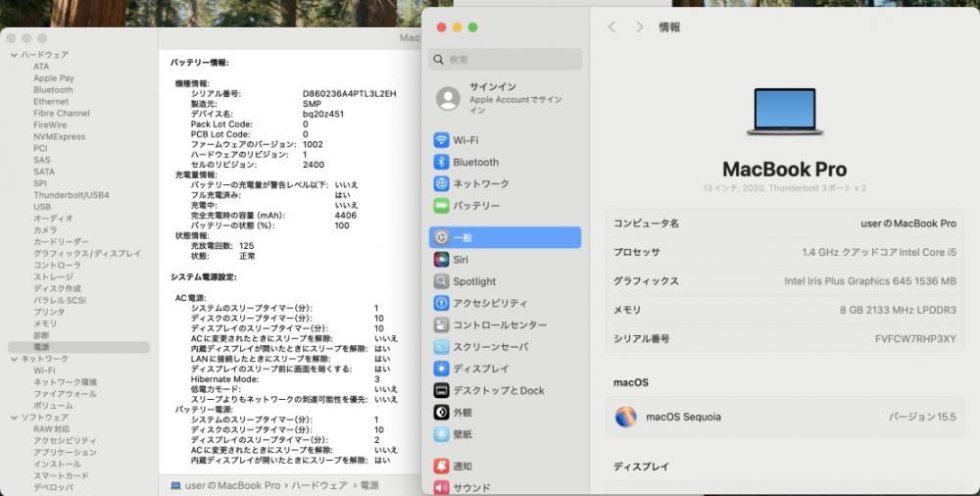This screenshot has width=980, height=496.
Task: Select the ネットワーク globe icon
Action: (441, 184)
